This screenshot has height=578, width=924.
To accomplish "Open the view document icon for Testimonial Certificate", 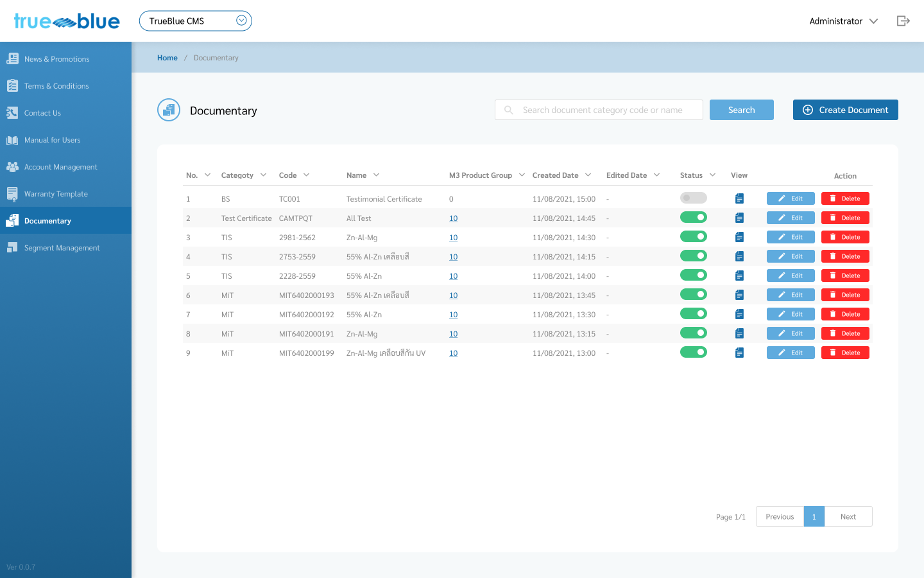I will point(739,199).
